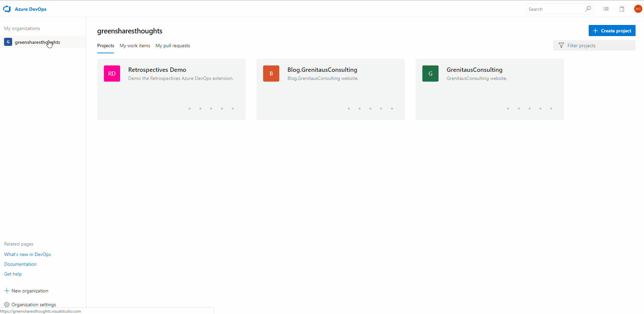The image size is (644, 314).
Task: Click the filter funnel icon
Action: pos(561,46)
